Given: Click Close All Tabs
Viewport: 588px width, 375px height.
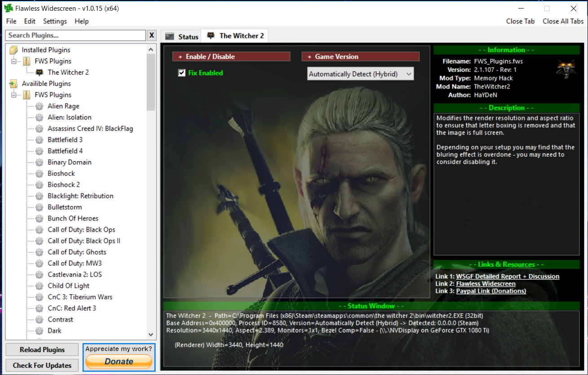Looking at the screenshot, I should tap(563, 21).
